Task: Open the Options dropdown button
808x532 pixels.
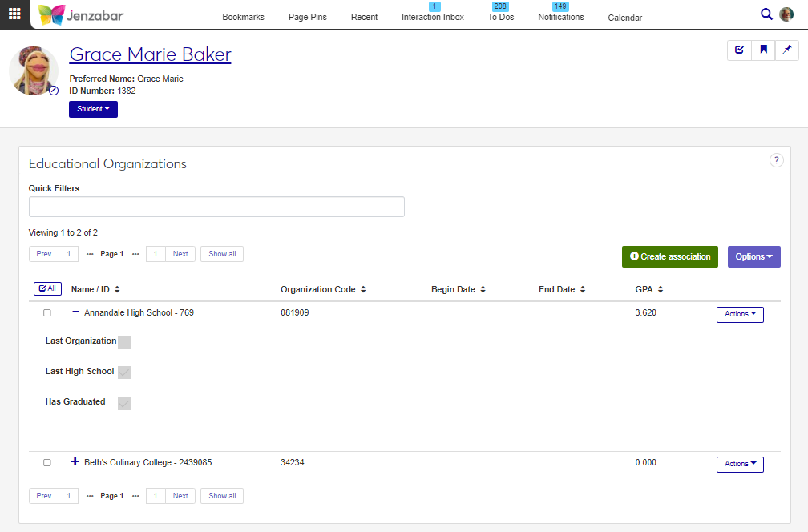Action: [x=753, y=256]
